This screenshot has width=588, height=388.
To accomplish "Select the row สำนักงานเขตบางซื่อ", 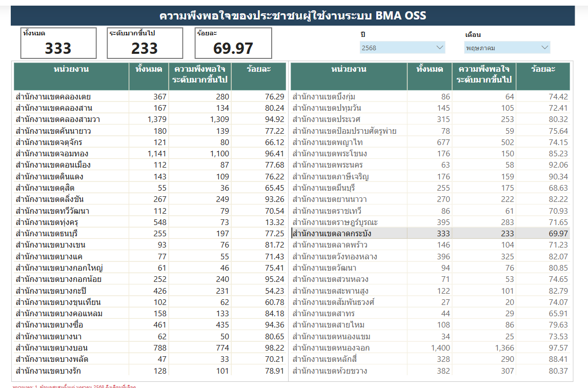I will [150, 324].
